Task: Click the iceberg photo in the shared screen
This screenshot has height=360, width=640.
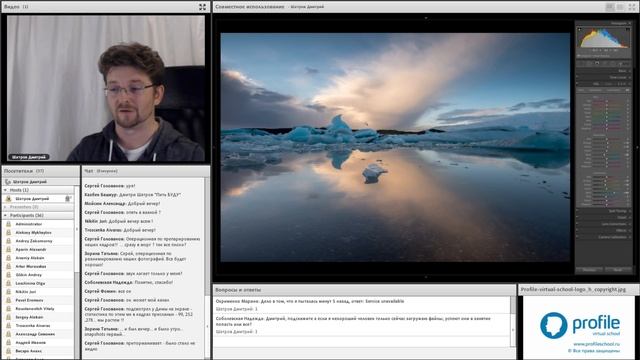Action: 395,147
